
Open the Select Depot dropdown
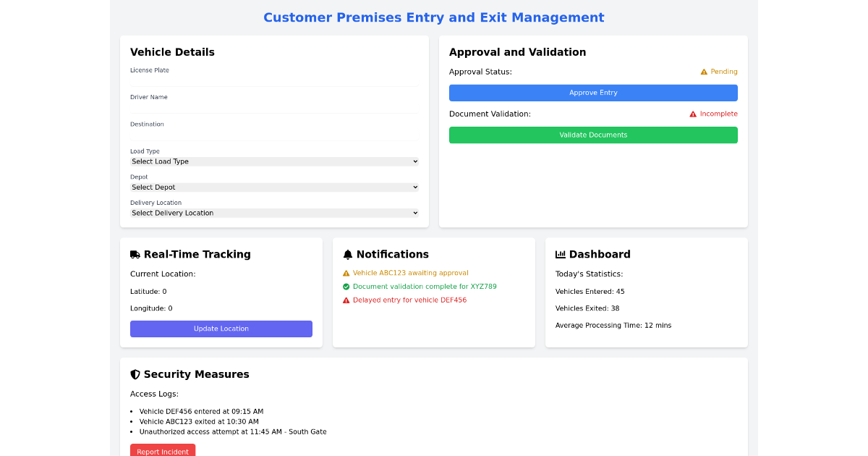[273, 187]
